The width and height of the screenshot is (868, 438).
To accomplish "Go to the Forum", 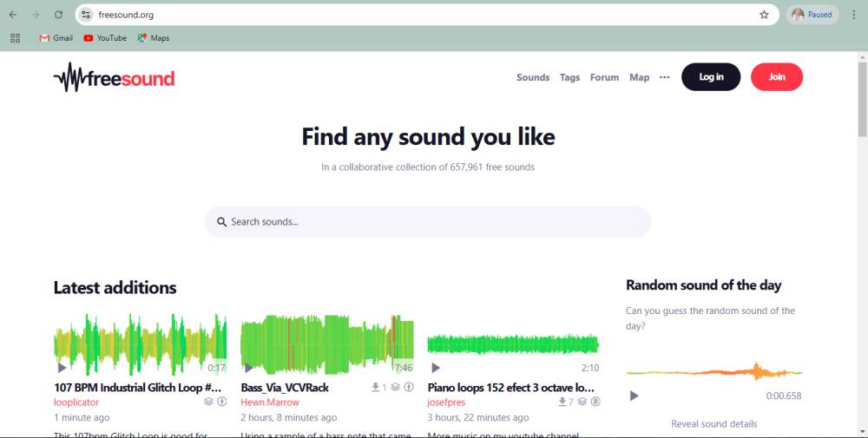I will pos(604,77).
